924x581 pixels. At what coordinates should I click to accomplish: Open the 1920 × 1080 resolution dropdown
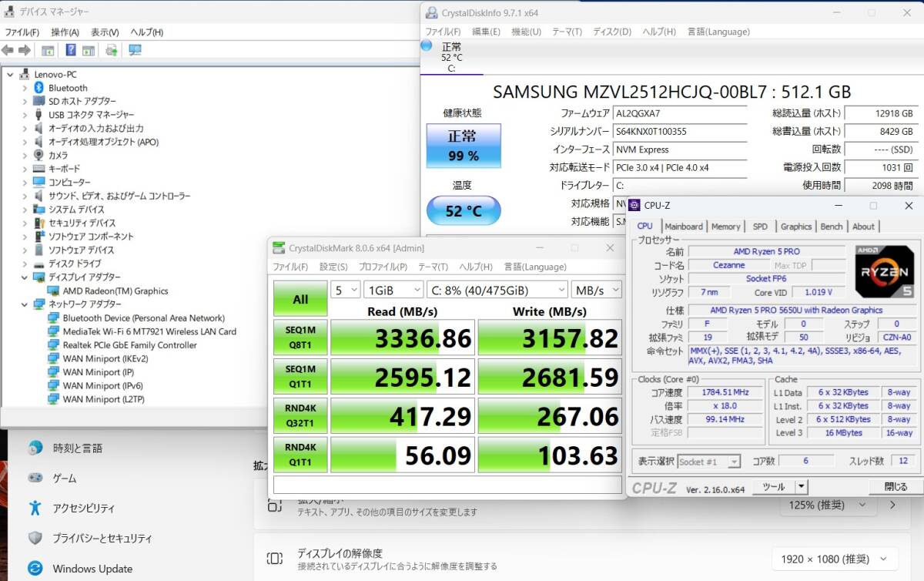[x=835, y=559]
